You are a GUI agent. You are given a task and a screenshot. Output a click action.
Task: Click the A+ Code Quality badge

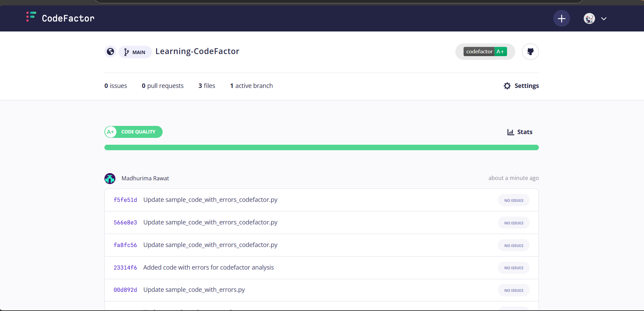pyautogui.click(x=133, y=132)
